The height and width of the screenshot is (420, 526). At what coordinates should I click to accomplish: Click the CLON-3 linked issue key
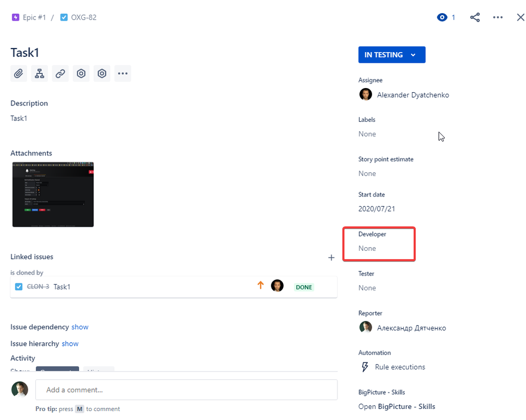[38, 287]
